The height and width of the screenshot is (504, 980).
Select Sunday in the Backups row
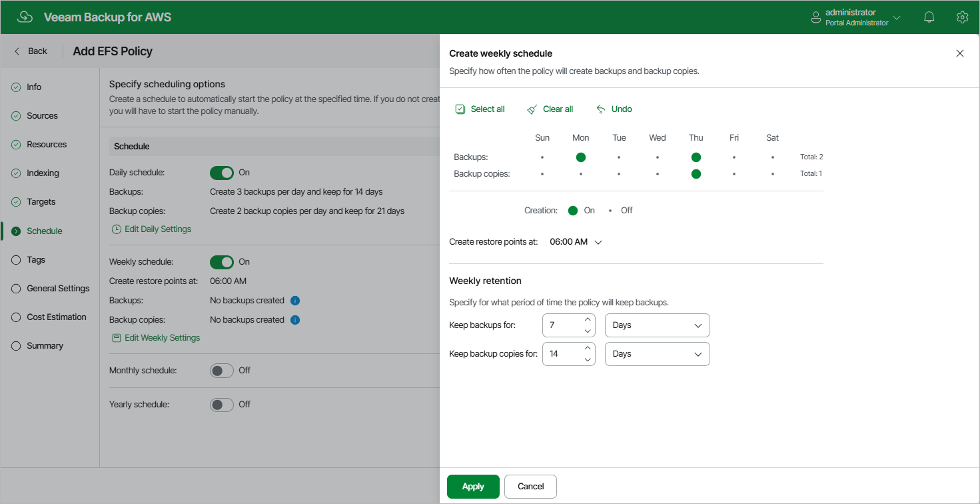point(542,157)
